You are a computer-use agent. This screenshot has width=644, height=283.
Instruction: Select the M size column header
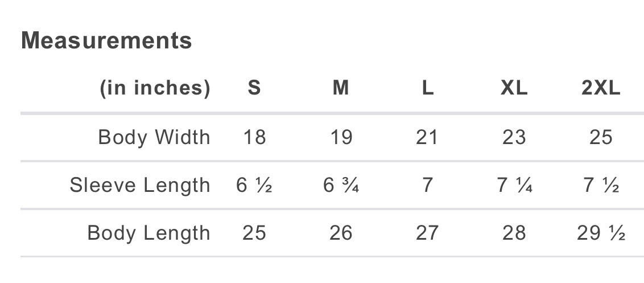click(341, 88)
